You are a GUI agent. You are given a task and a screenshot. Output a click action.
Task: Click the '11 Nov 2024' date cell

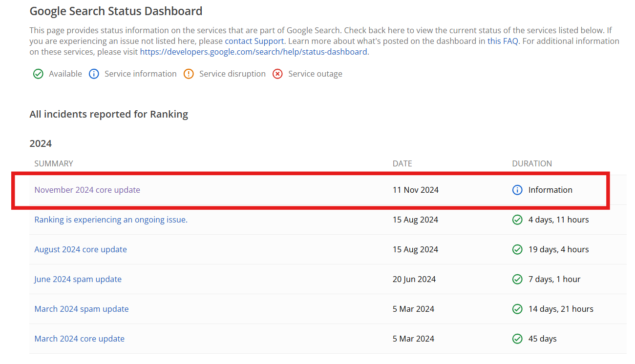[416, 190]
